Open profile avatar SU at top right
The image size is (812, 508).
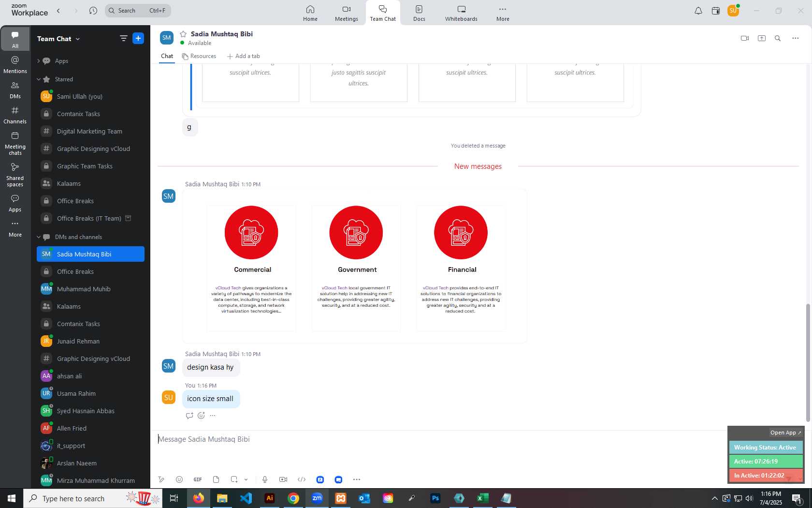tap(733, 11)
